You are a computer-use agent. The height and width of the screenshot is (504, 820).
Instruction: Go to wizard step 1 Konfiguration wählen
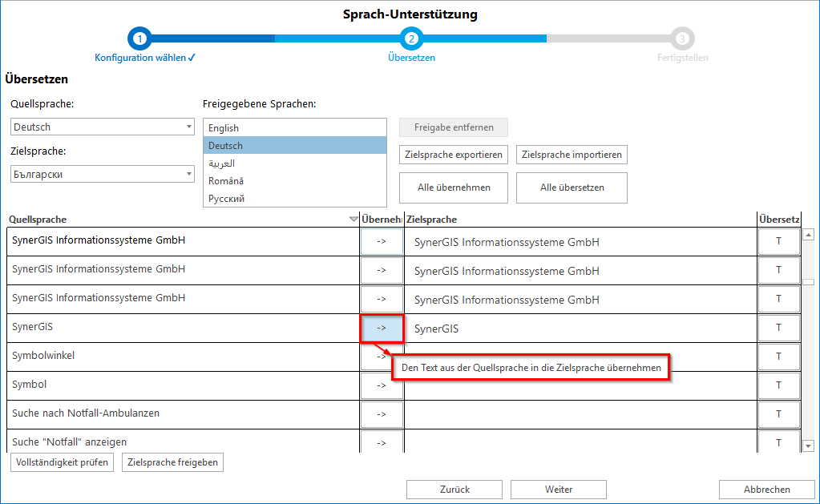(139, 38)
